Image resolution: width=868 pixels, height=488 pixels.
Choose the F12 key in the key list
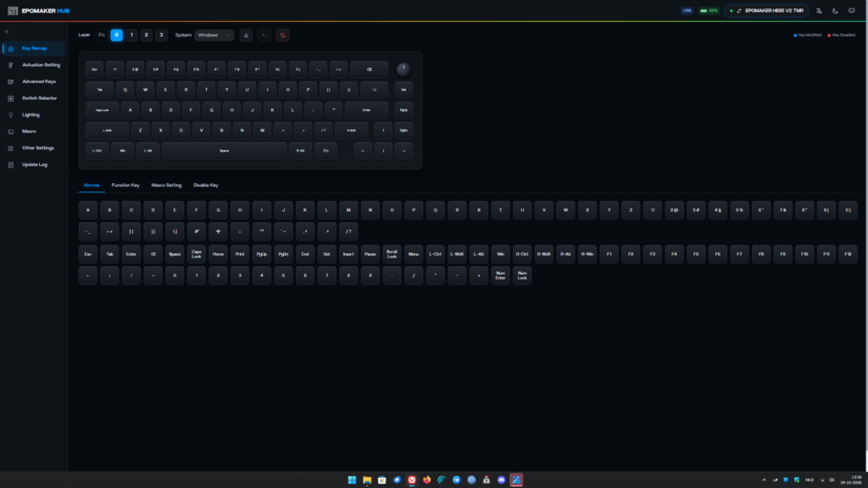[848, 254]
